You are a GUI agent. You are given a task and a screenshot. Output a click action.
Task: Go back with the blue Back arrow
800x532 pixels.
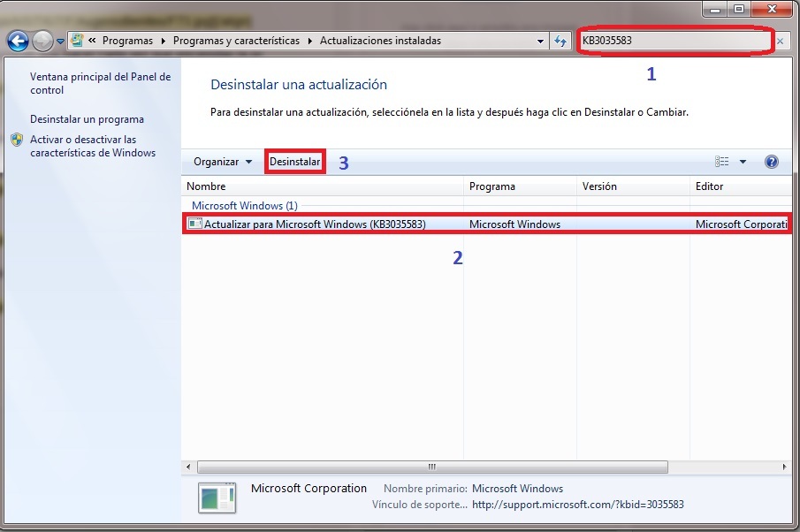[x=18, y=41]
